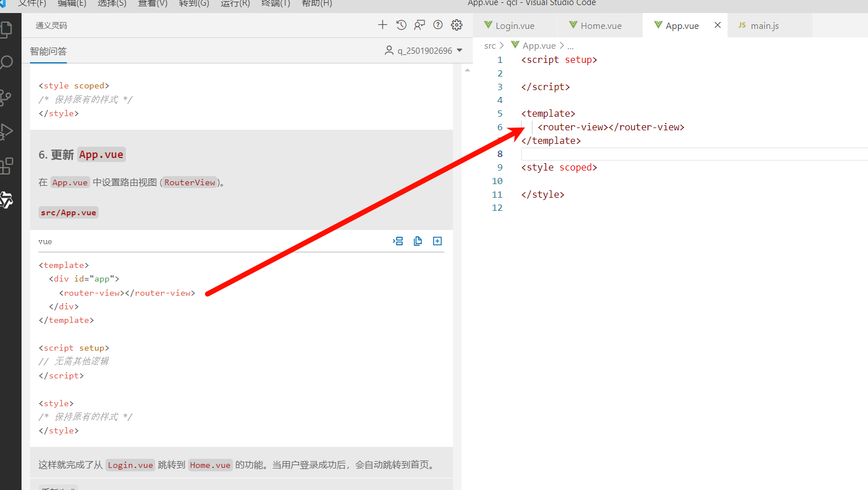Open the Run and Debug icon

(x=6, y=131)
